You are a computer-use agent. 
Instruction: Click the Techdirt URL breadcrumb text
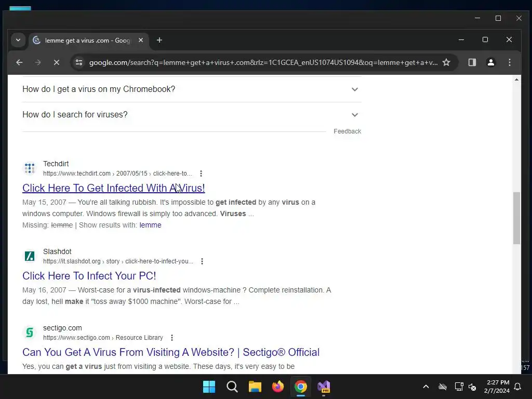click(x=117, y=174)
